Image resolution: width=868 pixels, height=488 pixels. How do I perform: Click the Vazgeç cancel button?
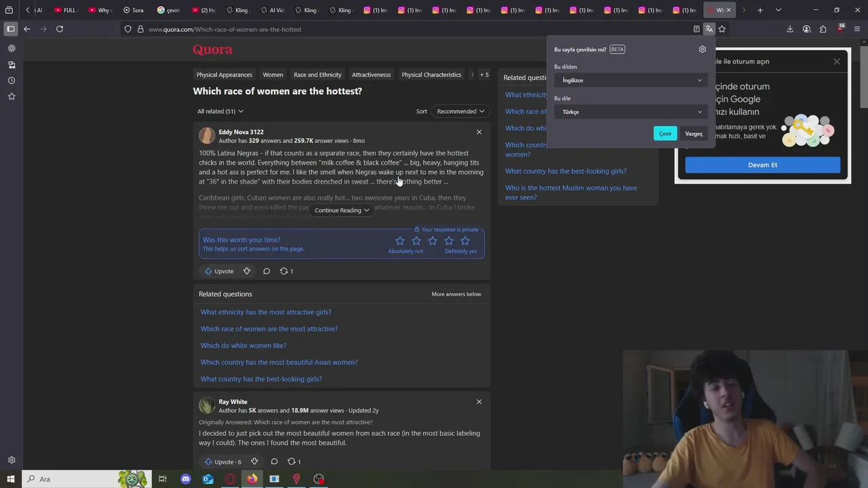pyautogui.click(x=694, y=134)
